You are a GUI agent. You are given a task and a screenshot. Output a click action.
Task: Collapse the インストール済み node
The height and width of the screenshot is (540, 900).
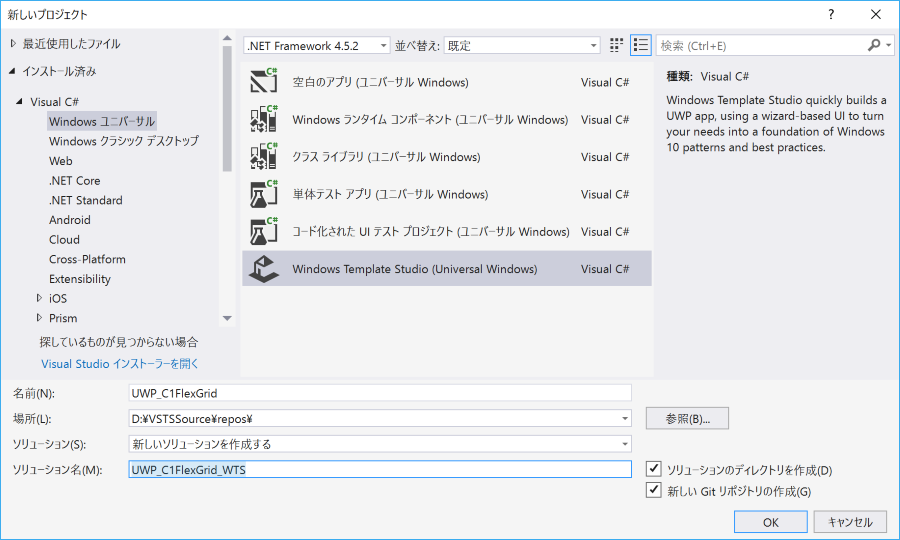click(12, 71)
